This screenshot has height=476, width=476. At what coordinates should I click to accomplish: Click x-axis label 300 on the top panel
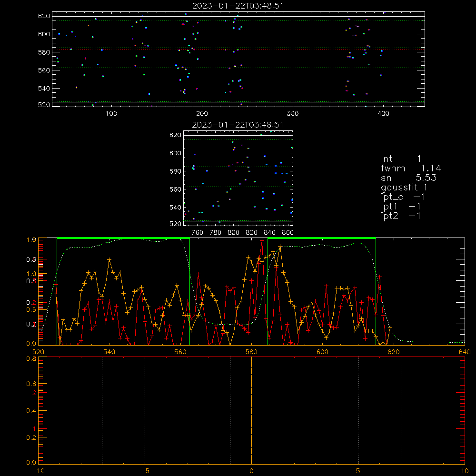(x=293, y=114)
